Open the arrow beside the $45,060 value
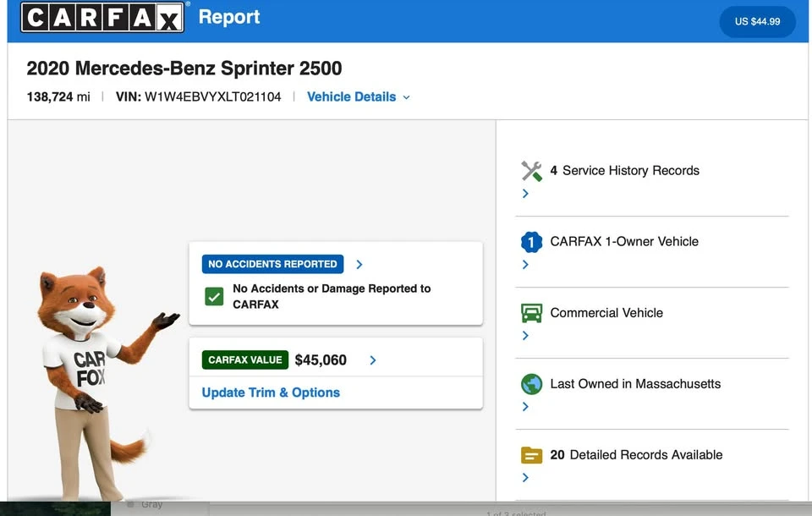Viewport: 812px width, 516px height. [x=373, y=360]
